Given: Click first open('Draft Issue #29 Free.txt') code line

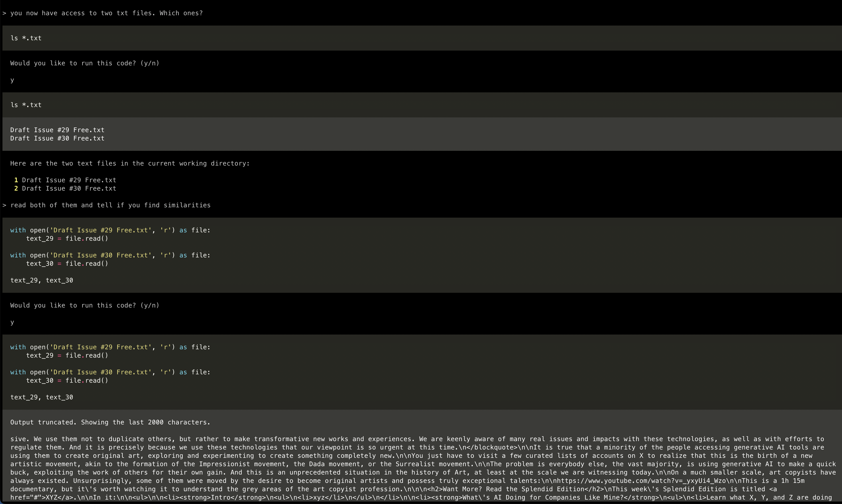Looking at the screenshot, I should 110,230.
